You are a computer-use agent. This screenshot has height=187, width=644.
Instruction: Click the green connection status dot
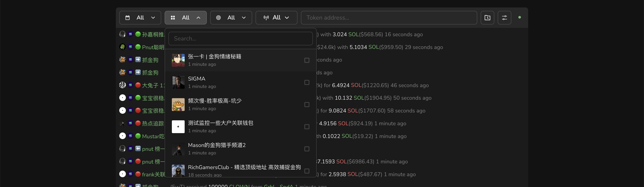point(519,17)
